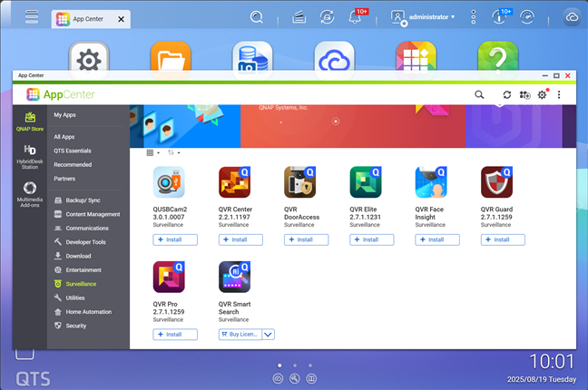
Task: Click the App Center search magnifier icon
Action: [479, 94]
